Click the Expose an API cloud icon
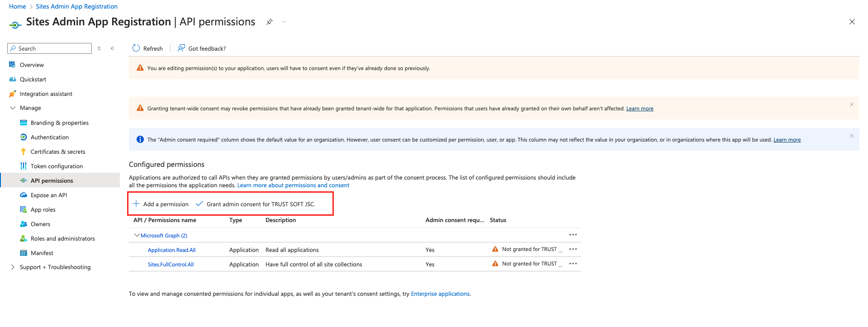The height and width of the screenshot is (327, 868). (x=24, y=195)
